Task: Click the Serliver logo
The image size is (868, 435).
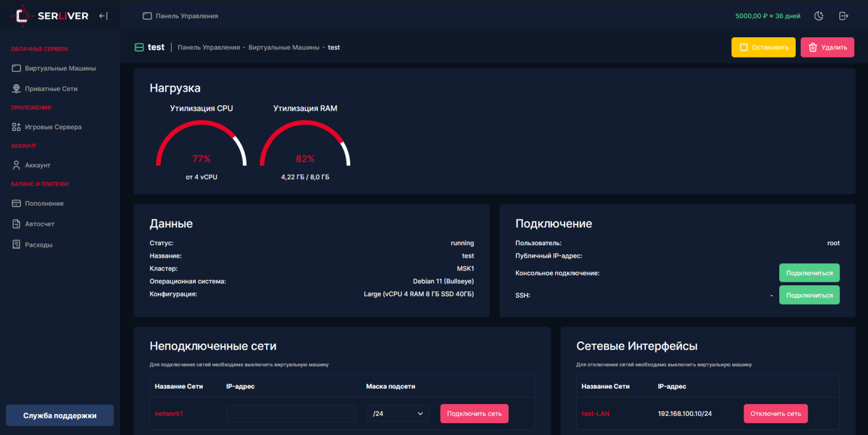Action: tap(50, 16)
